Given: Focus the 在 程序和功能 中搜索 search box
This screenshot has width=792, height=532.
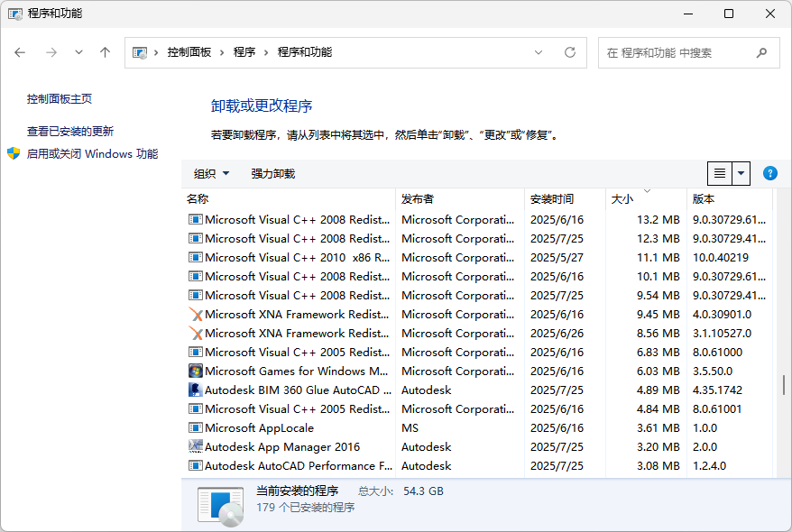Looking at the screenshot, I should [x=689, y=52].
